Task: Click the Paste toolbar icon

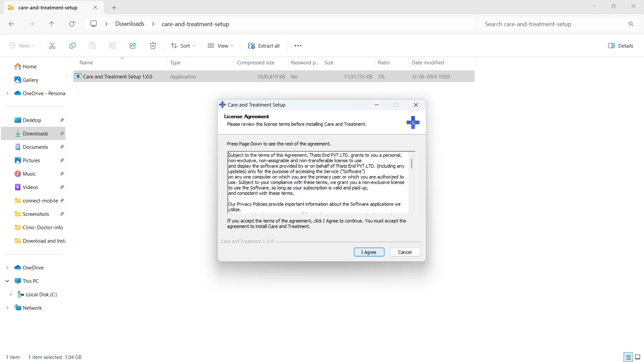Action: 93,46
